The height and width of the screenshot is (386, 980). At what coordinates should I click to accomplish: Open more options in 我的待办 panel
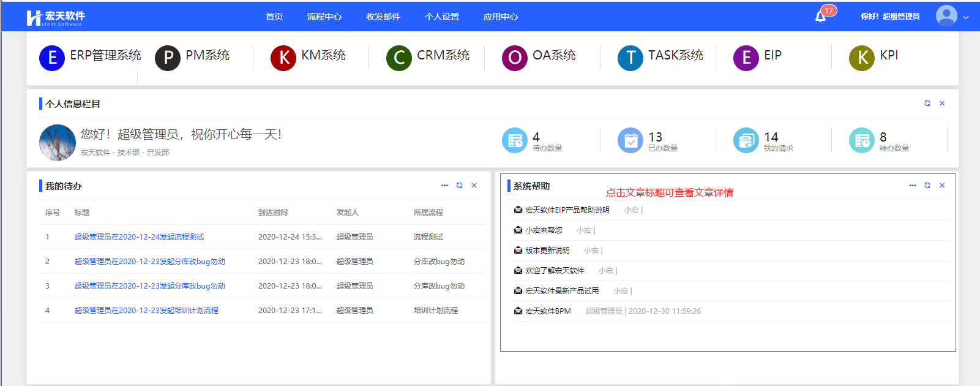click(444, 186)
